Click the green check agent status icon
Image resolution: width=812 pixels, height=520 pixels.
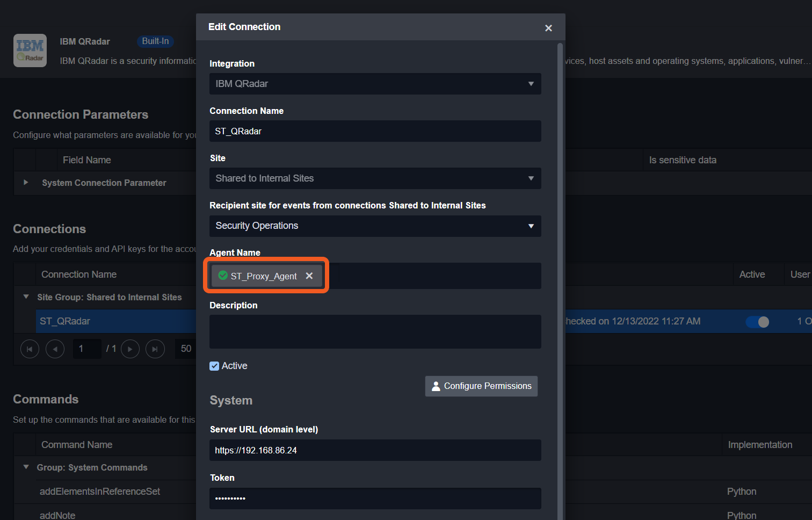coord(223,276)
